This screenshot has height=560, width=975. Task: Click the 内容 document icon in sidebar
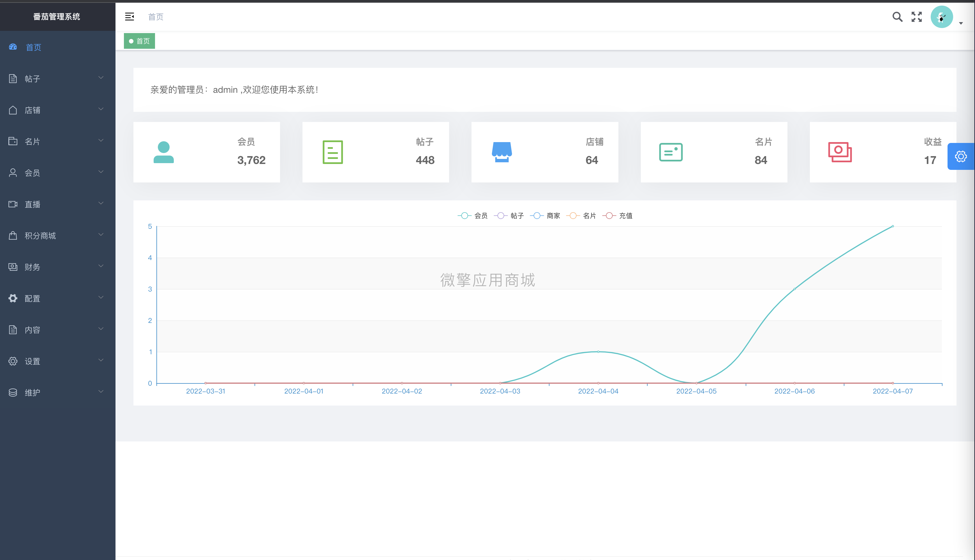(13, 330)
